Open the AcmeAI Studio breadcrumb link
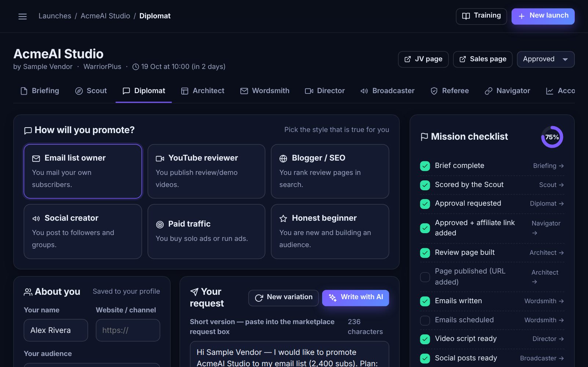Viewport: 588px width, 367px height. point(105,16)
